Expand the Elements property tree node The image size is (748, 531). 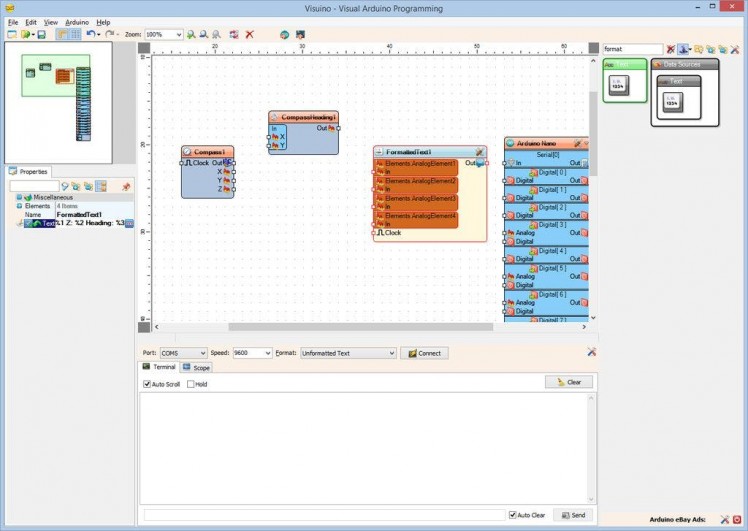pos(19,206)
